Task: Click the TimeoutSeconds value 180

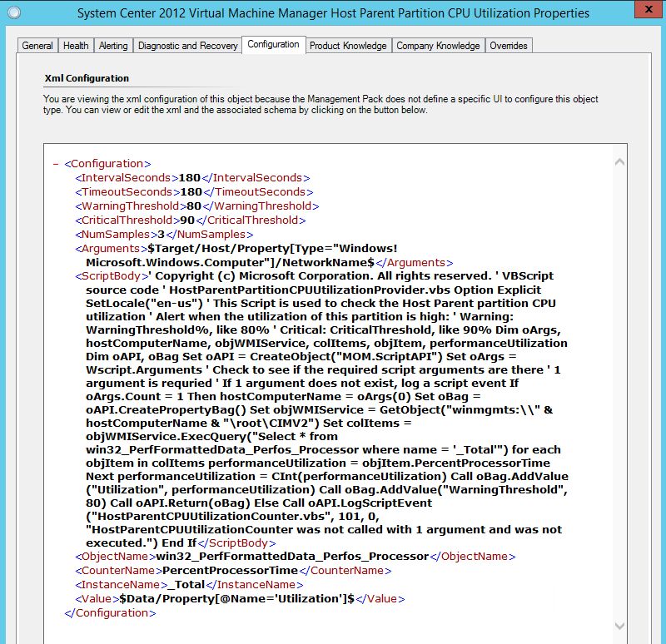Action: [191, 192]
